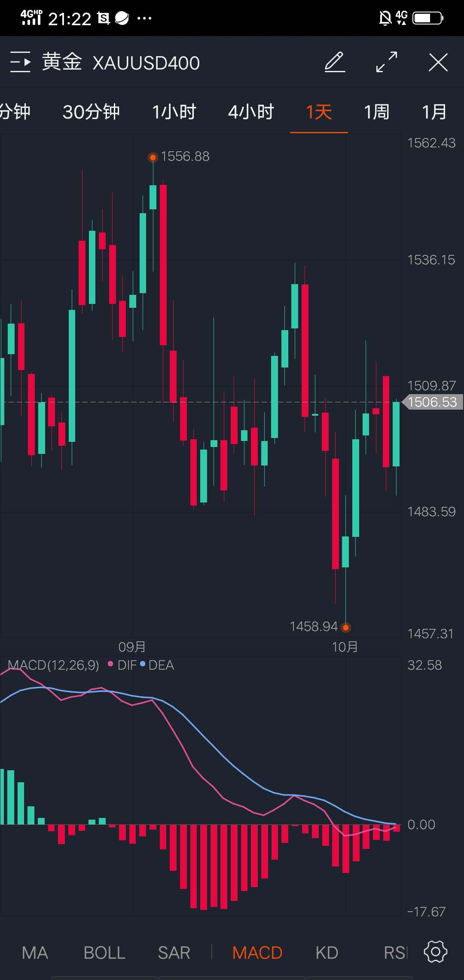The height and width of the screenshot is (980, 464).
Task: Open the instrument list menu icon
Action: [20, 62]
